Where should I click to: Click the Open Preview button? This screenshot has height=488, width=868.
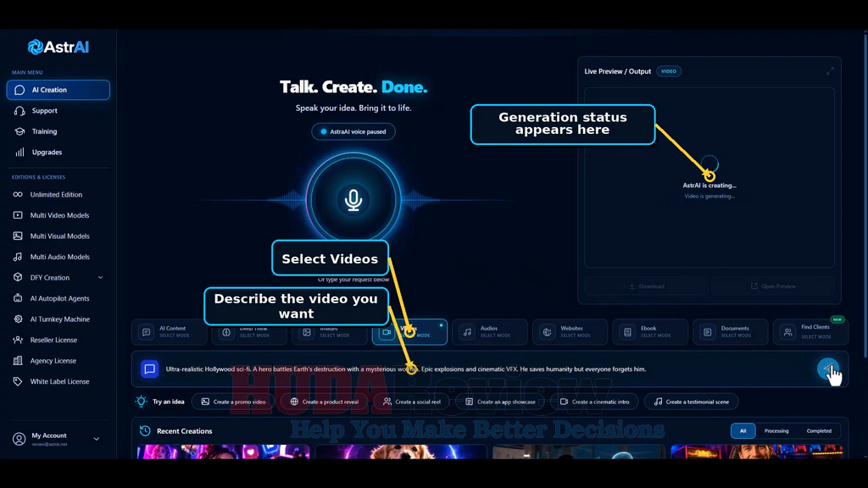773,286
